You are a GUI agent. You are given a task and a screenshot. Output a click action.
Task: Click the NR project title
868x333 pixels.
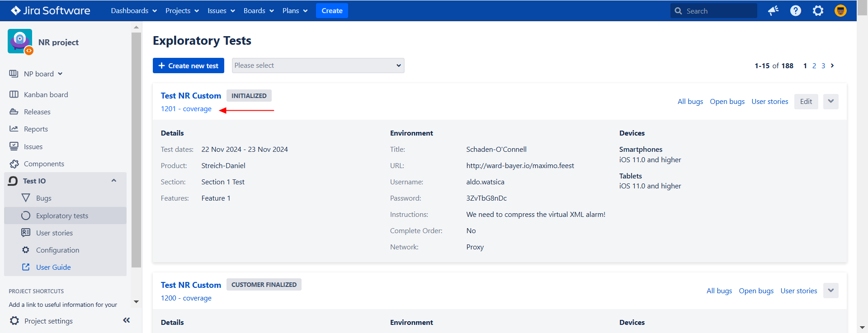point(58,42)
